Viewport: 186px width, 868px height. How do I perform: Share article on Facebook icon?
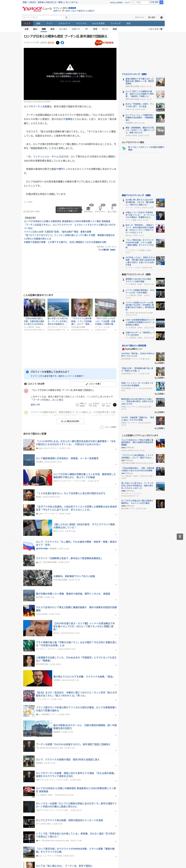pyautogui.click(x=62, y=43)
